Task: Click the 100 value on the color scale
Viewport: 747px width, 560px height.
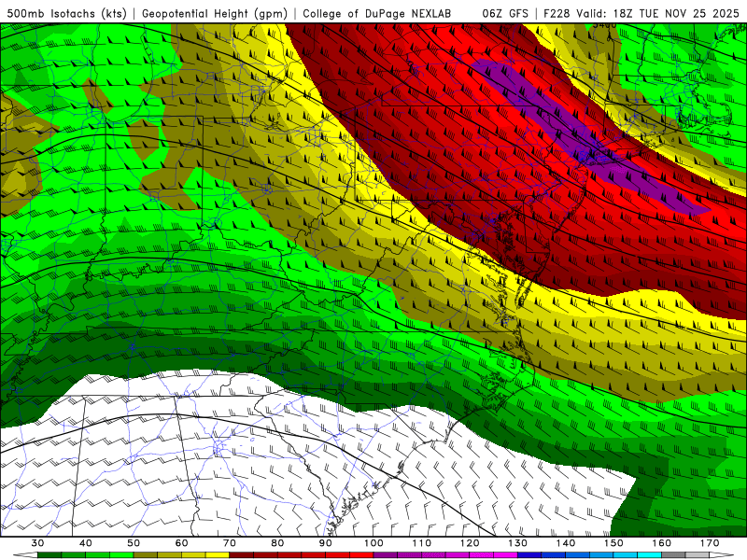Action: click(374, 543)
